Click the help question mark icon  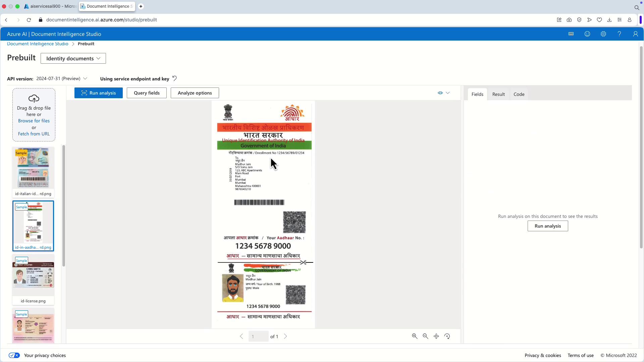point(619,34)
